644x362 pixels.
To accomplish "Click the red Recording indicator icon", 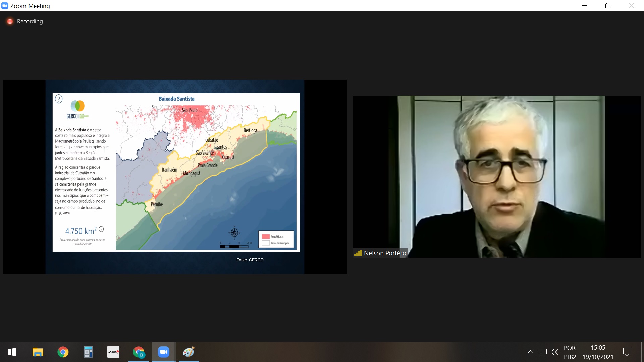I will pos(10,21).
